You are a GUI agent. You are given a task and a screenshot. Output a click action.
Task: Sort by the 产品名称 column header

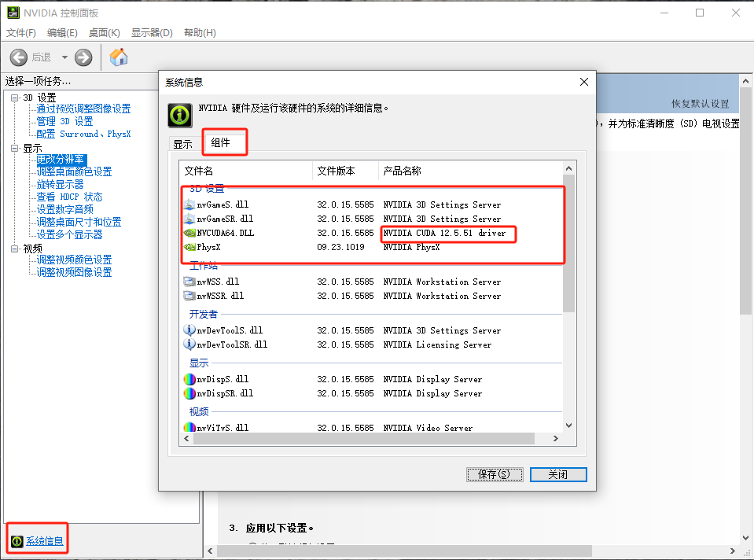pyautogui.click(x=470, y=171)
